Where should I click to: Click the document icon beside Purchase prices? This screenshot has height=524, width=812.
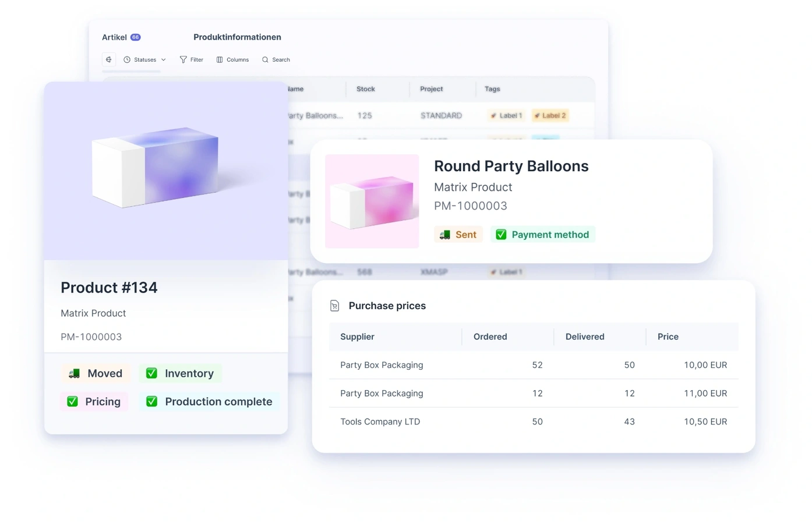coord(334,306)
